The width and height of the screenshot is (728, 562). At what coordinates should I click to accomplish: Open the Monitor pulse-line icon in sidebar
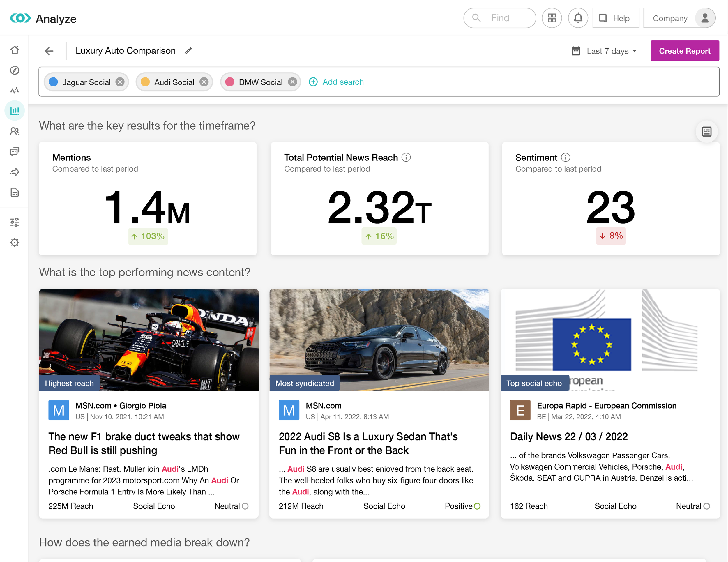tap(14, 90)
